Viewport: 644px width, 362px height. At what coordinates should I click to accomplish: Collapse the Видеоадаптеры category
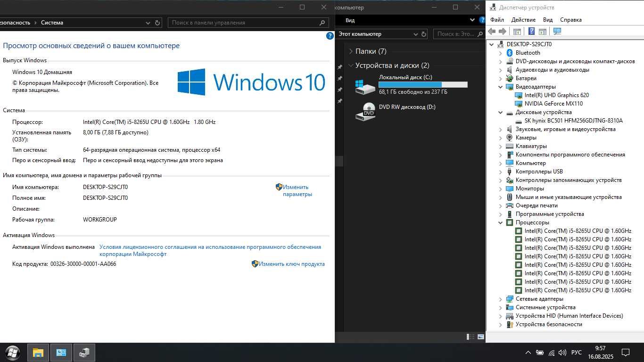click(x=501, y=87)
